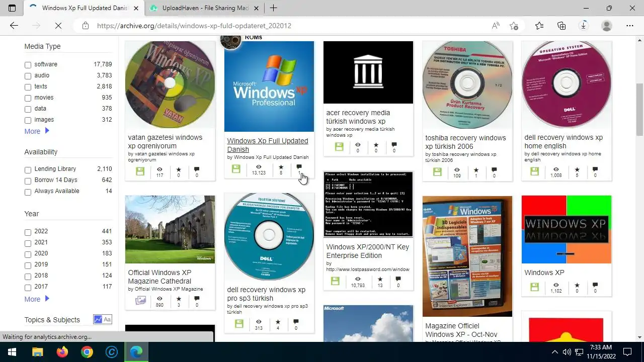This screenshot has height=362, width=644.
Task: Open the Downloads icon
Action: 584,26
